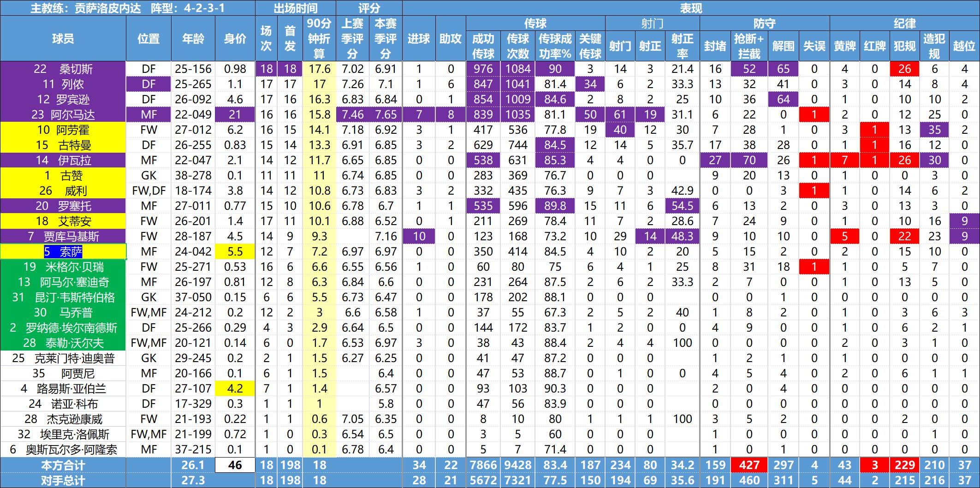Click player name cell 26 威利
Image resolution: width=980 pixels, height=488 pixels.
63,190
